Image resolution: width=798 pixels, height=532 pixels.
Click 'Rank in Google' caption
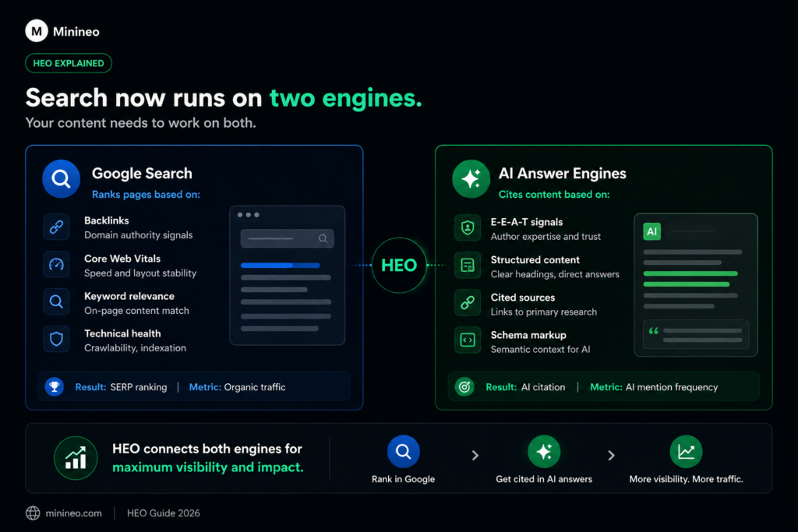pyautogui.click(x=403, y=479)
